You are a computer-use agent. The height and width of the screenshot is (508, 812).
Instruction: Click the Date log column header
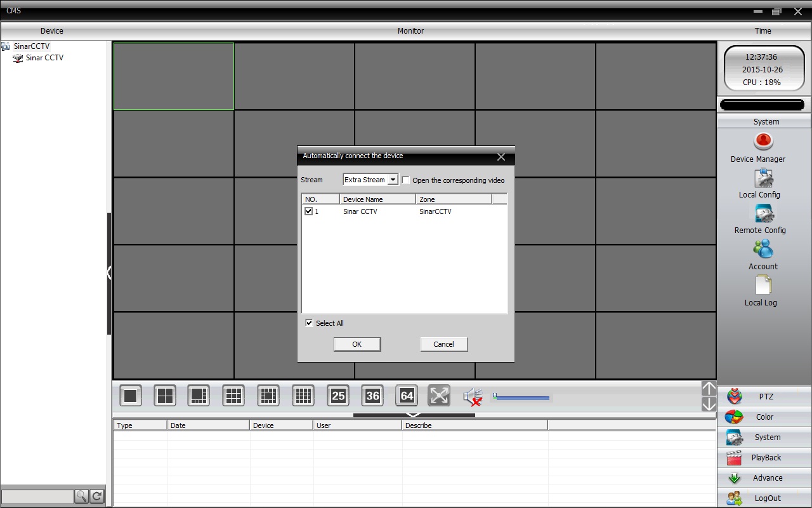(209, 425)
